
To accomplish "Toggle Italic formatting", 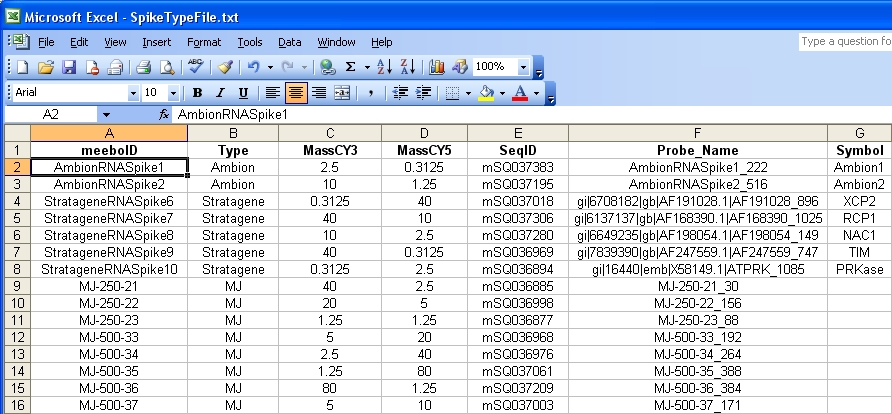I will pos(221,93).
